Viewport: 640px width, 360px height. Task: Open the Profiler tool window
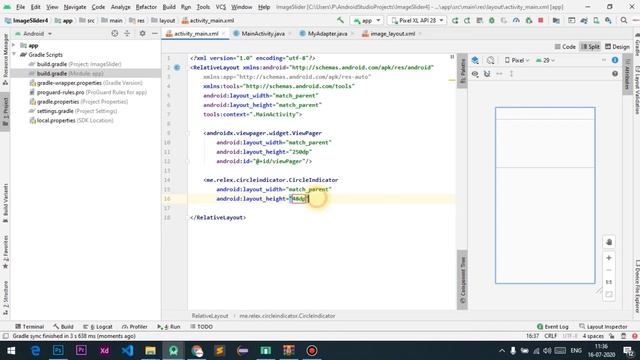click(x=135, y=327)
